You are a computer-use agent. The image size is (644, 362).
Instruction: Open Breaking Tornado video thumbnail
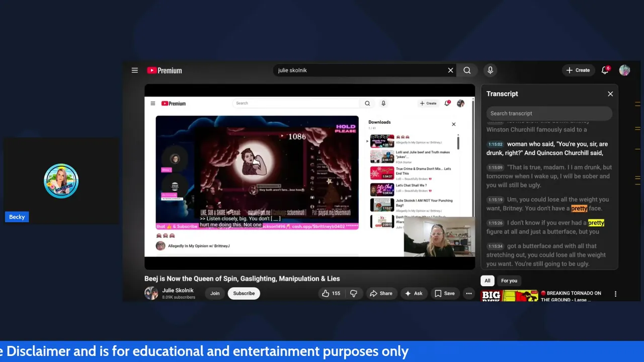509,296
